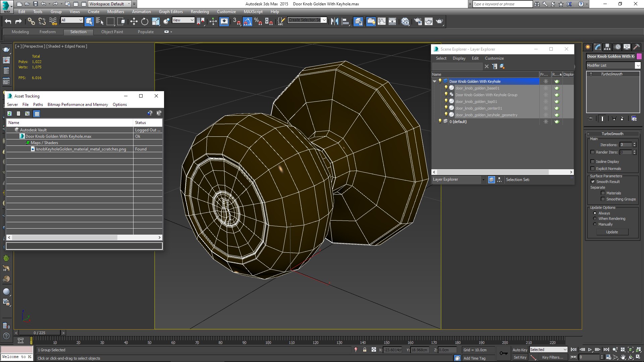The width and height of the screenshot is (644, 362).
Task: Click the Update button
Action: (x=612, y=232)
